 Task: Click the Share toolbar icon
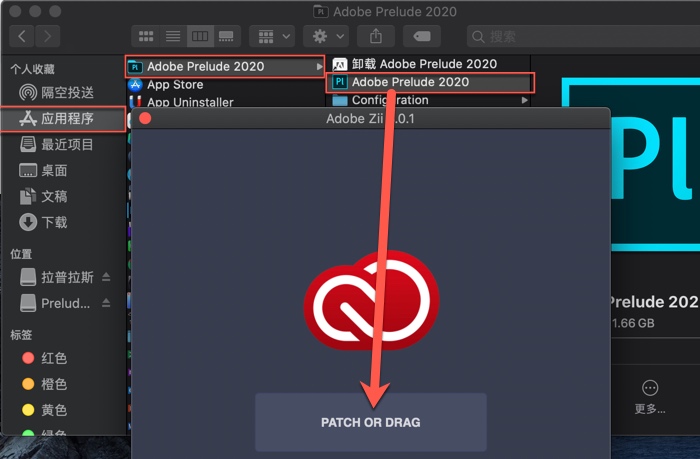click(x=376, y=36)
